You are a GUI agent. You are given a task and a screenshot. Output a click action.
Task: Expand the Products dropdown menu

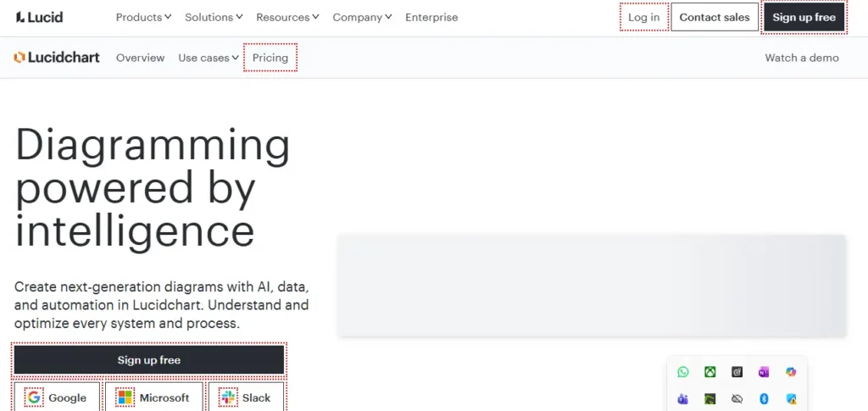click(143, 17)
